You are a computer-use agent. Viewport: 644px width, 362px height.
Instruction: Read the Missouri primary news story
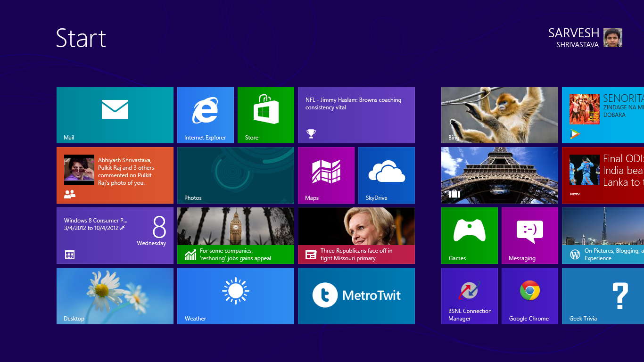[356, 236]
